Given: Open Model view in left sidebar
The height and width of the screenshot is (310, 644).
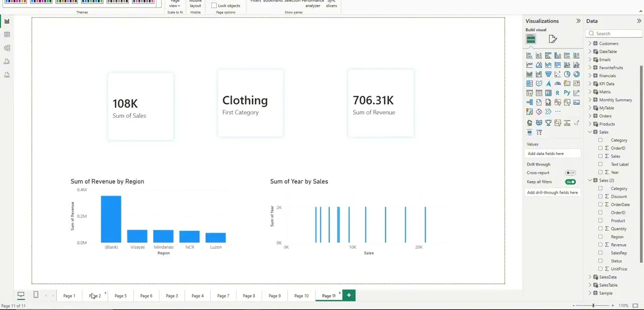Looking at the screenshot, I should pyautogui.click(x=7, y=48).
